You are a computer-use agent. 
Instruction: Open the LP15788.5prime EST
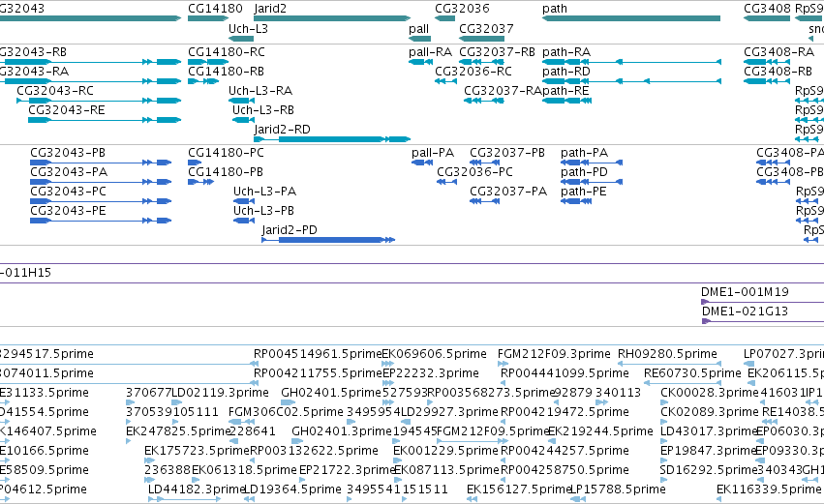(619, 489)
